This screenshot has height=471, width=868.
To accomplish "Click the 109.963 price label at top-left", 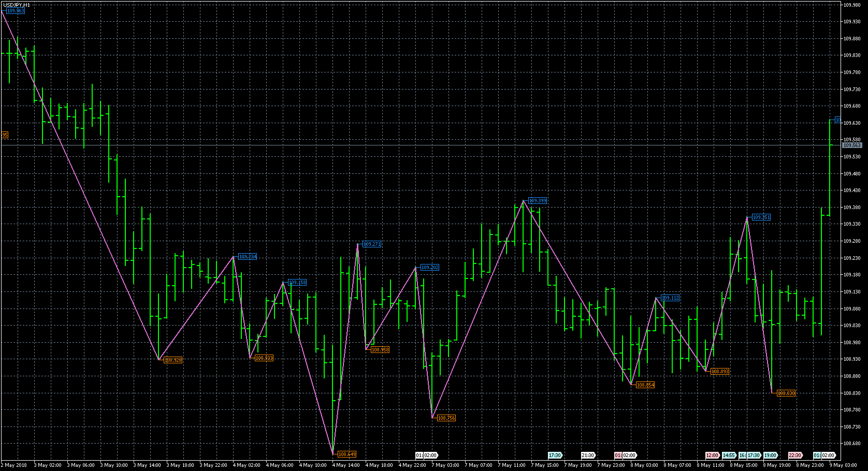I will 15,11.
